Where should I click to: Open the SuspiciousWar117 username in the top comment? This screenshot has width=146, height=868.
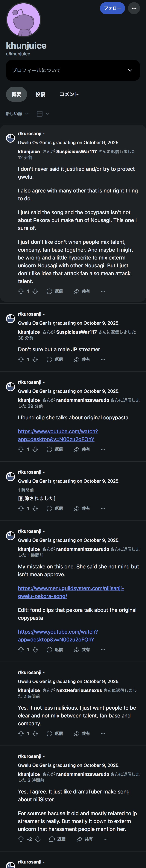tap(77, 152)
